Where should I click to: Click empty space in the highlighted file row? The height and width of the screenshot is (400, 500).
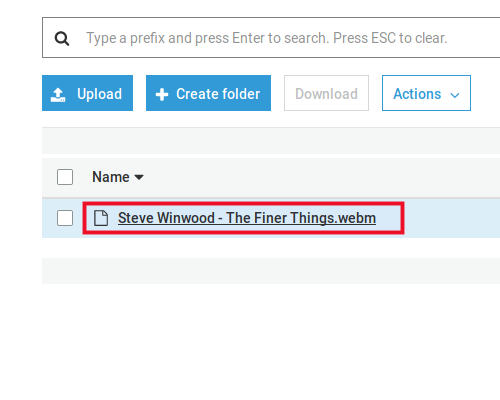click(452, 218)
